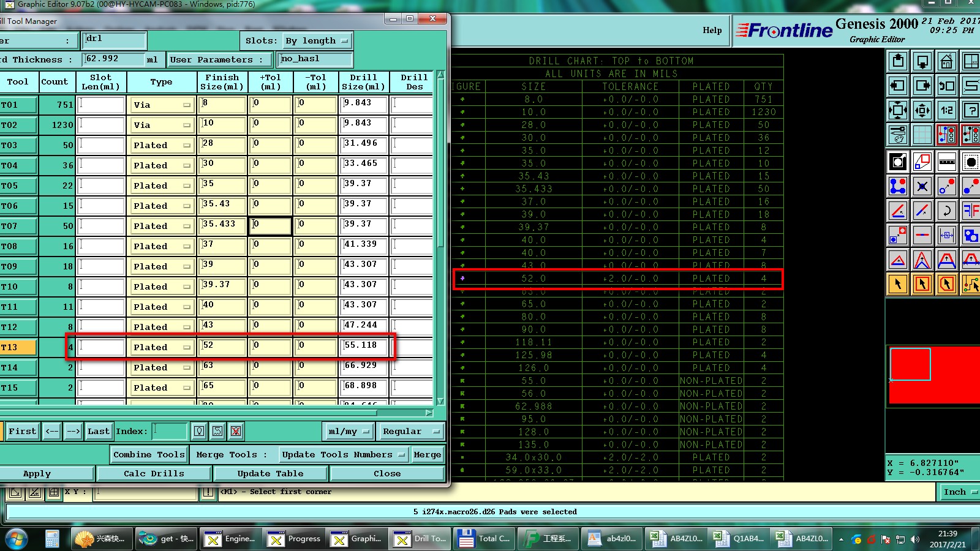
Task: Click the Slot Len field for T03
Action: (102, 145)
